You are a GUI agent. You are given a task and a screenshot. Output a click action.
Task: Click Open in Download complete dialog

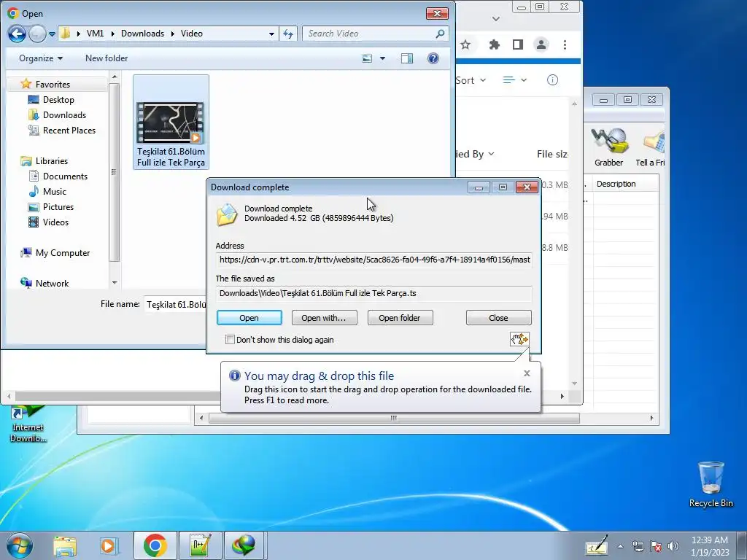249,318
